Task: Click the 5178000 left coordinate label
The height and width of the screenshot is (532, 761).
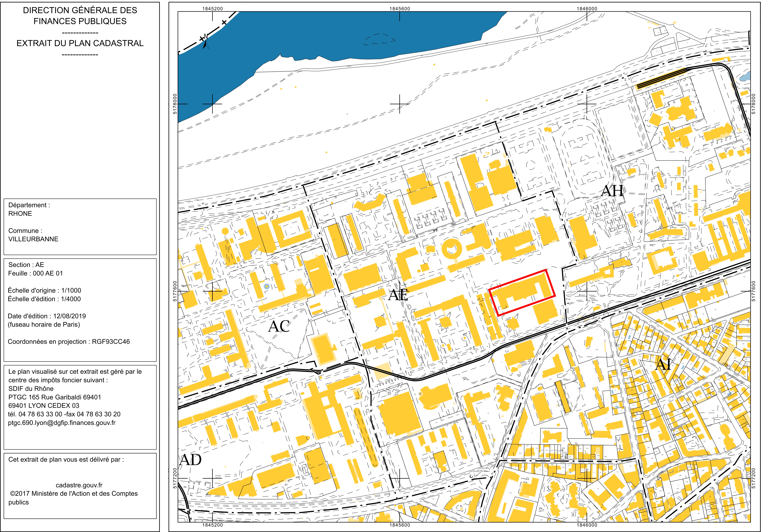Action: (x=175, y=104)
